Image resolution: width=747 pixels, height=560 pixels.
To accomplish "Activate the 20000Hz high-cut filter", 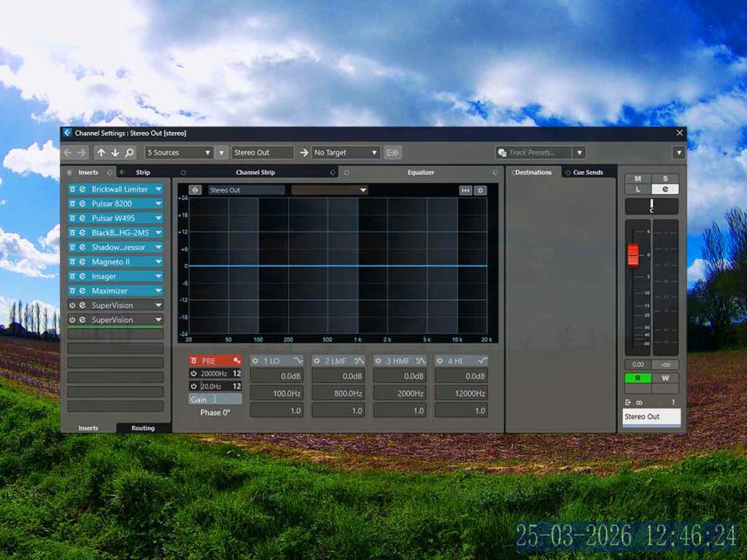I will point(194,373).
